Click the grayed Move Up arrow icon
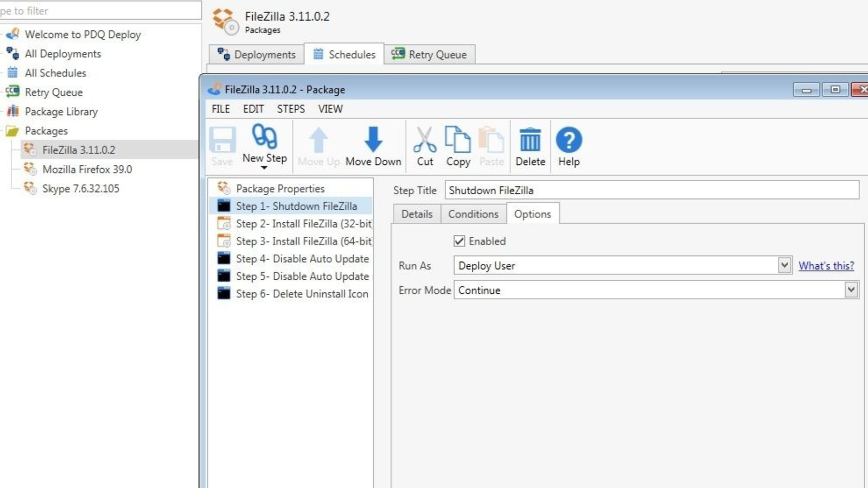 [x=318, y=139]
